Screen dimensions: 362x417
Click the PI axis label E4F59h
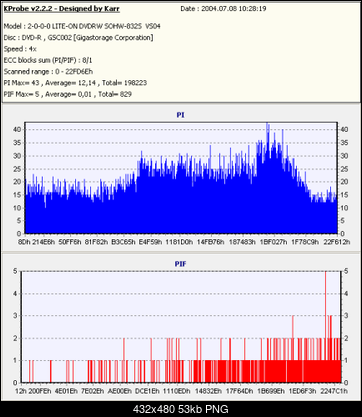click(150, 242)
